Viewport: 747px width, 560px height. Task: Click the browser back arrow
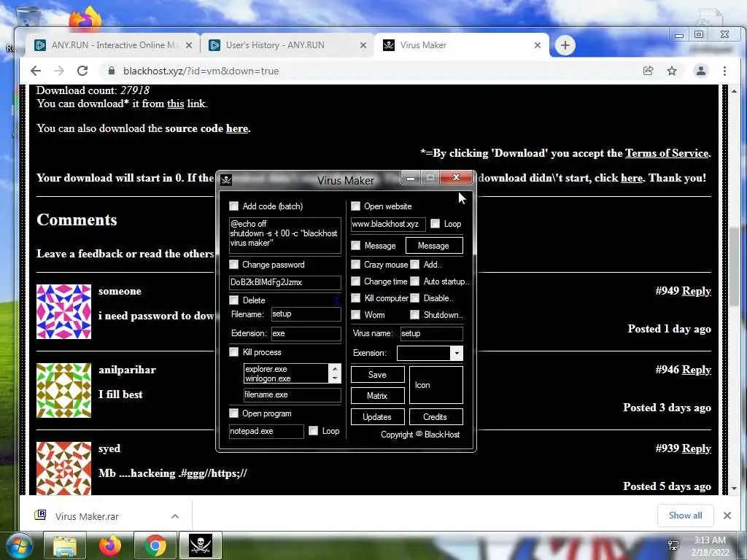click(36, 71)
